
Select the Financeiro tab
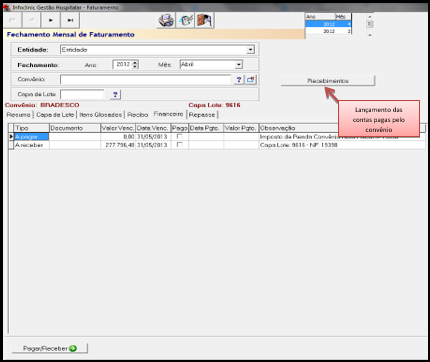tap(168, 114)
